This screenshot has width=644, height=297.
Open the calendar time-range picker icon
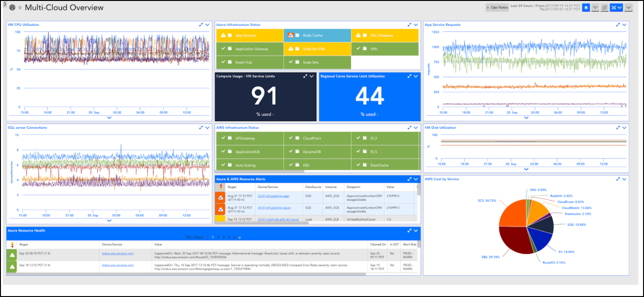(x=586, y=7)
